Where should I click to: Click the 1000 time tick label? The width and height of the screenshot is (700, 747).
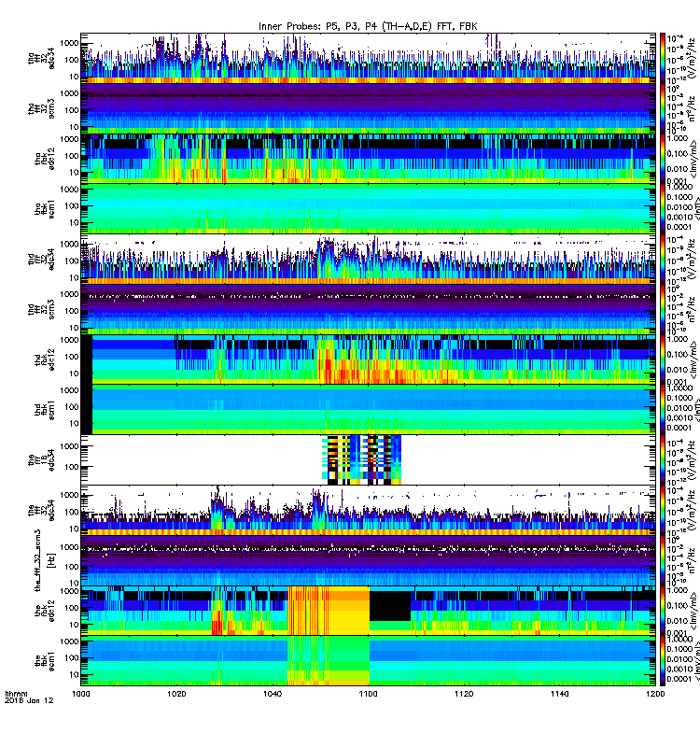(80, 694)
